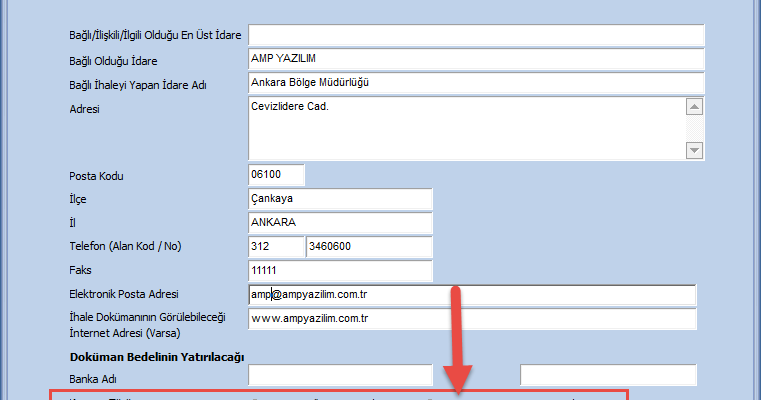The image size is (761, 400).
Task: Click the telephone area code field
Action: (x=275, y=246)
